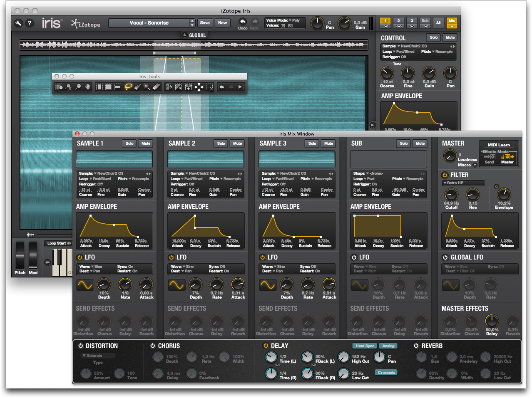Click the invert selection icon in Iris Tools
Image resolution: width=532 pixels, height=398 pixels.
[x=178, y=87]
